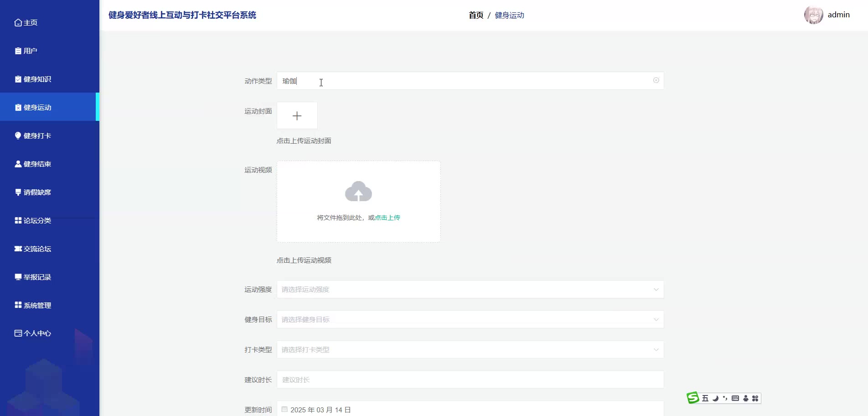
Task: Click the plus icon to upload 运动封面
Action: coord(297,116)
